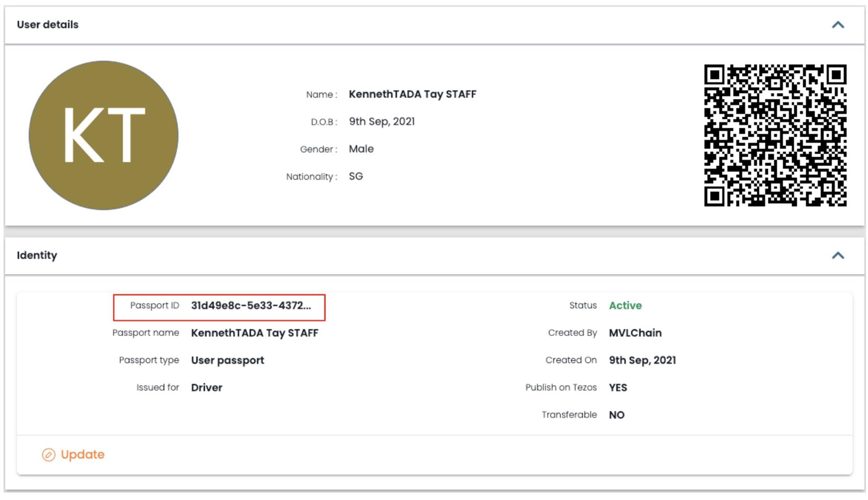Click the truncated Passport ID value
The height and width of the screenshot is (500, 868).
click(x=251, y=306)
